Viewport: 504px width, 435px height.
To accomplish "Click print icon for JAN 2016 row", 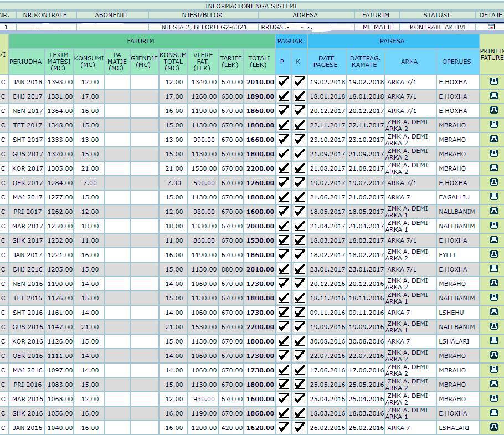I will [494, 427].
